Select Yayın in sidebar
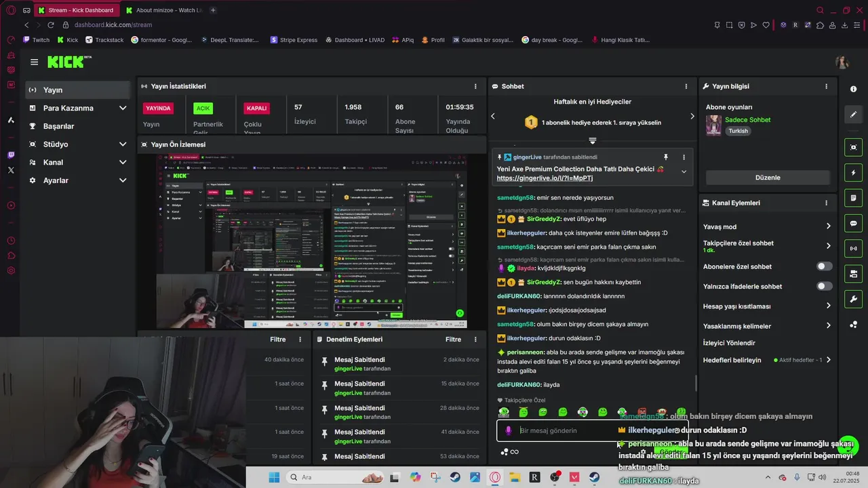The height and width of the screenshot is (488, 868). 78,90
